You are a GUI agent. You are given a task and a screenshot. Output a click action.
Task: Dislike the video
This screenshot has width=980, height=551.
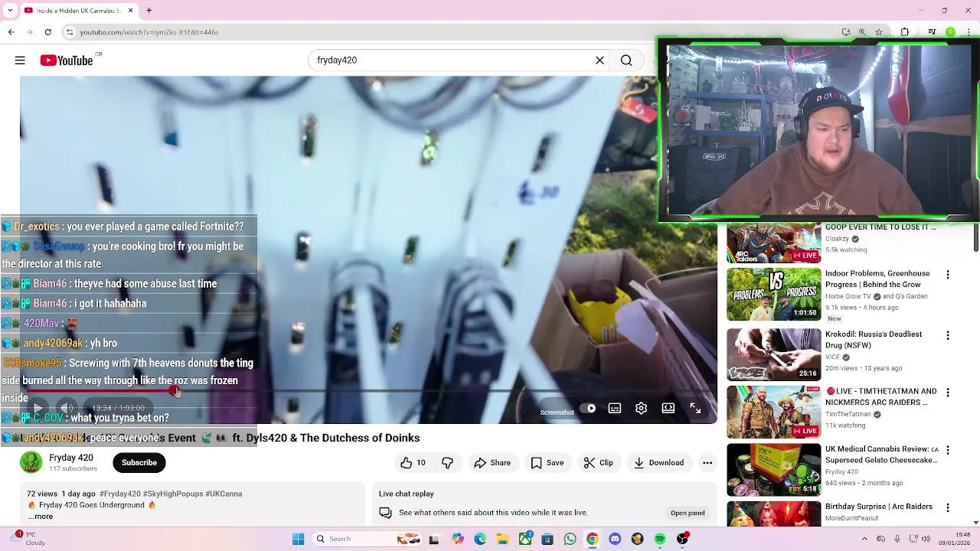(x=447, y=462)
